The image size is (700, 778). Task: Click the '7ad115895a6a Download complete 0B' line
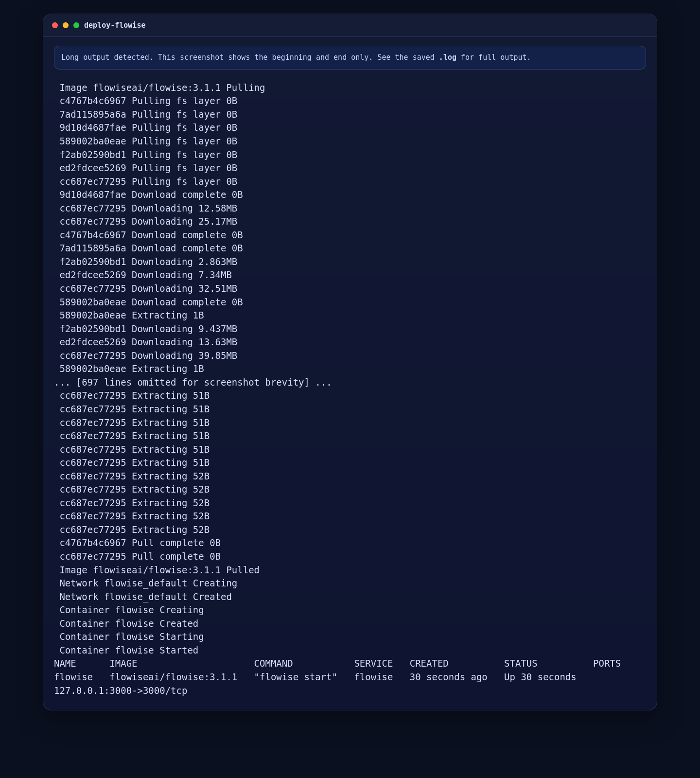click(151, 248)
